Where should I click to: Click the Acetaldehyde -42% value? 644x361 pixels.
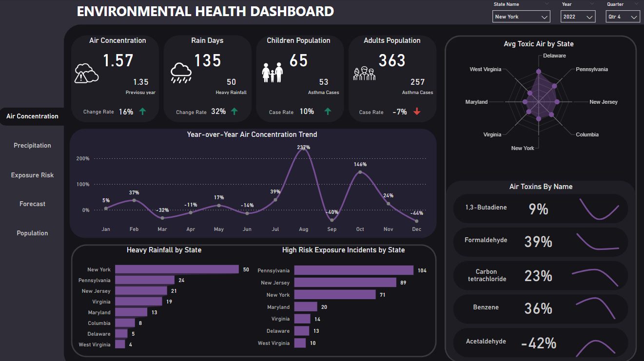click(x=539, y=343)
